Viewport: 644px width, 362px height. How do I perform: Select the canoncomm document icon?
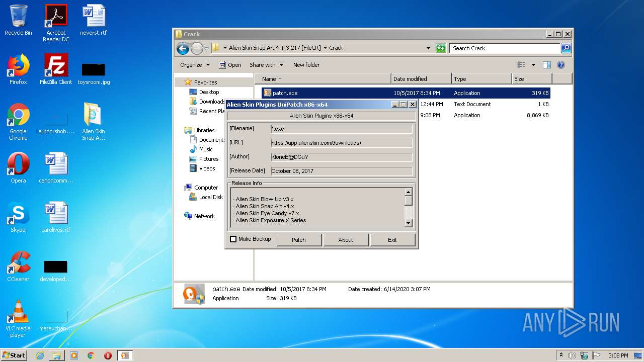[56, 168]
